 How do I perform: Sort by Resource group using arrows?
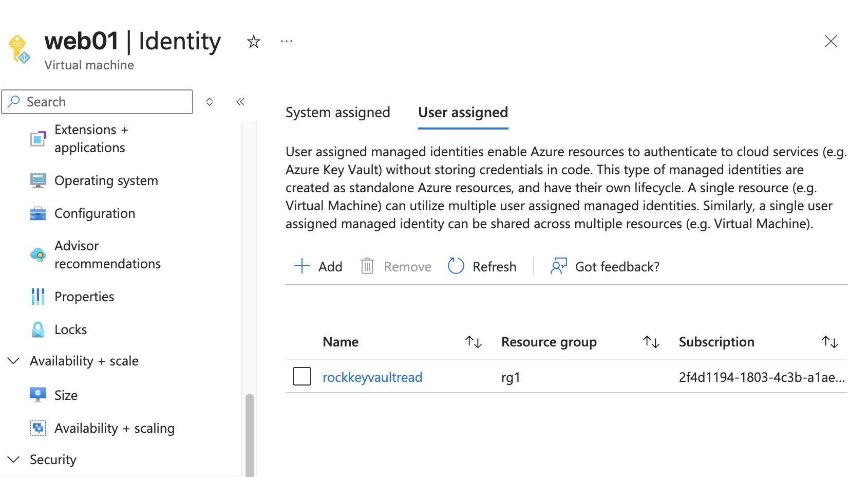point(651,342)
